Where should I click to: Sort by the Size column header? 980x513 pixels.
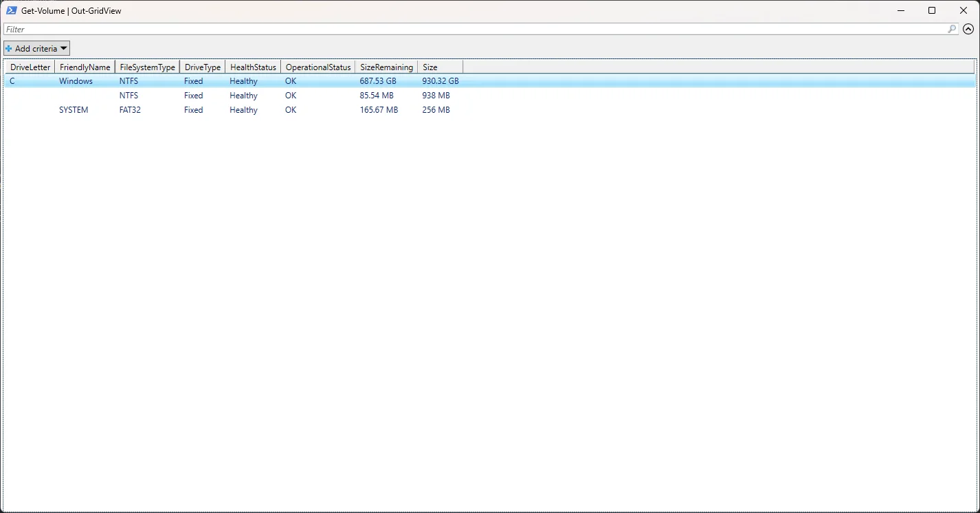(x=440, y=67)
